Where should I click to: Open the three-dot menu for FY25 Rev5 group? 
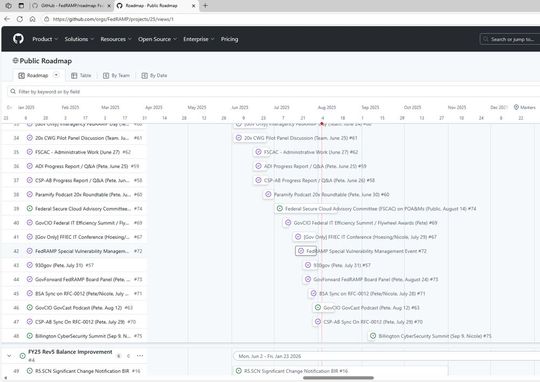(x=139, y=356)
